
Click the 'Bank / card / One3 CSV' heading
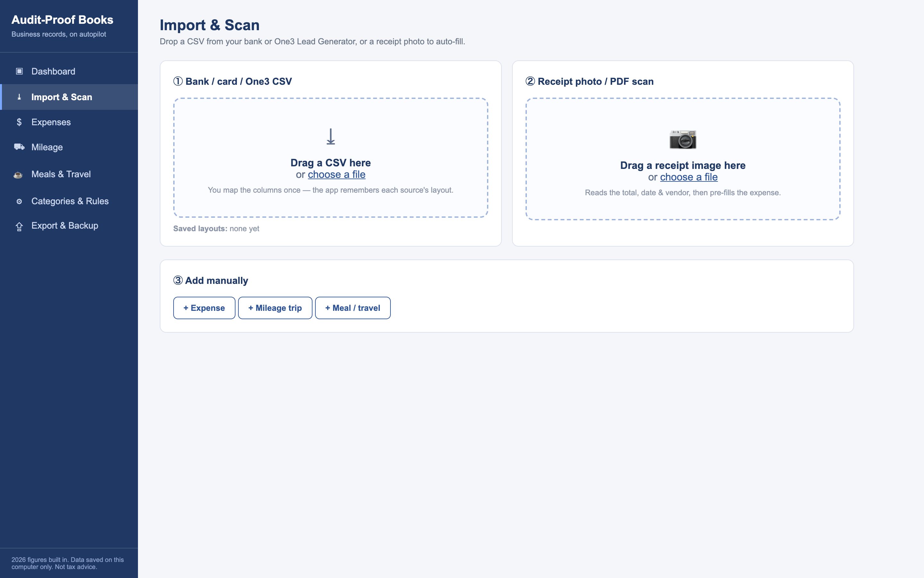click(233, 82)
